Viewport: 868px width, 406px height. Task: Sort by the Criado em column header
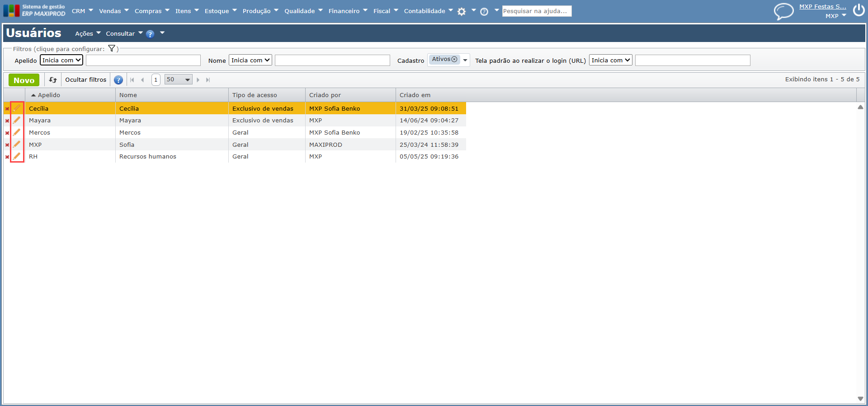coord(626,95)
